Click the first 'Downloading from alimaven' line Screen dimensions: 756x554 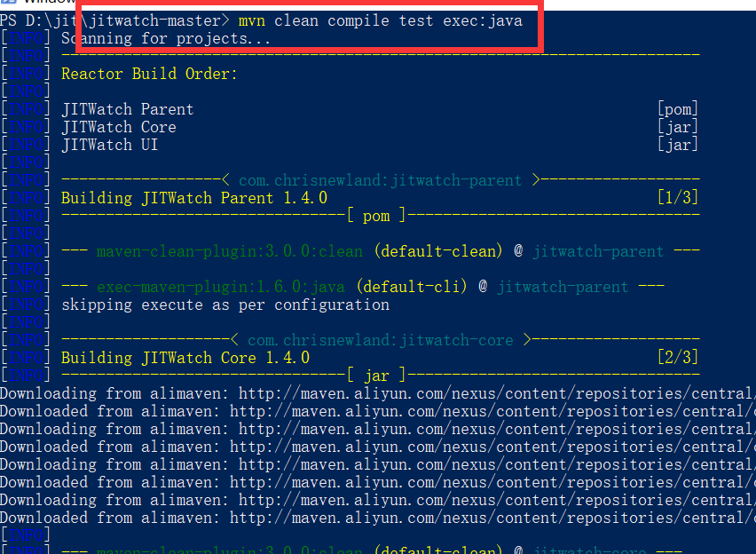378,394
